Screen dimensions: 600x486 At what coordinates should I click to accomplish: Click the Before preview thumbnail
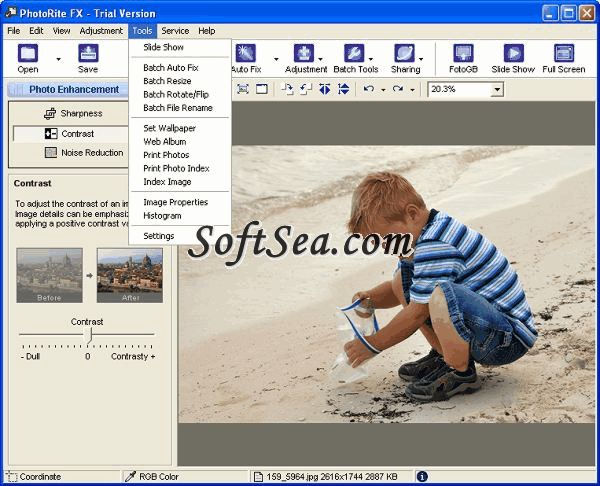pos(49,275)
